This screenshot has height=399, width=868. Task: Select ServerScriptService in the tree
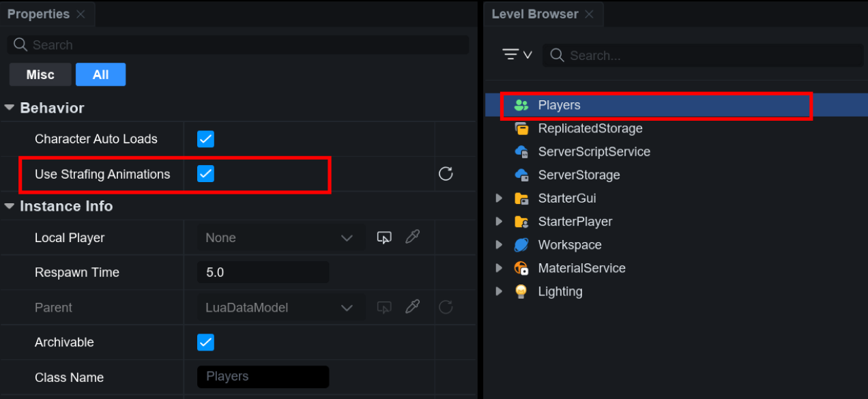pos(594,151)
